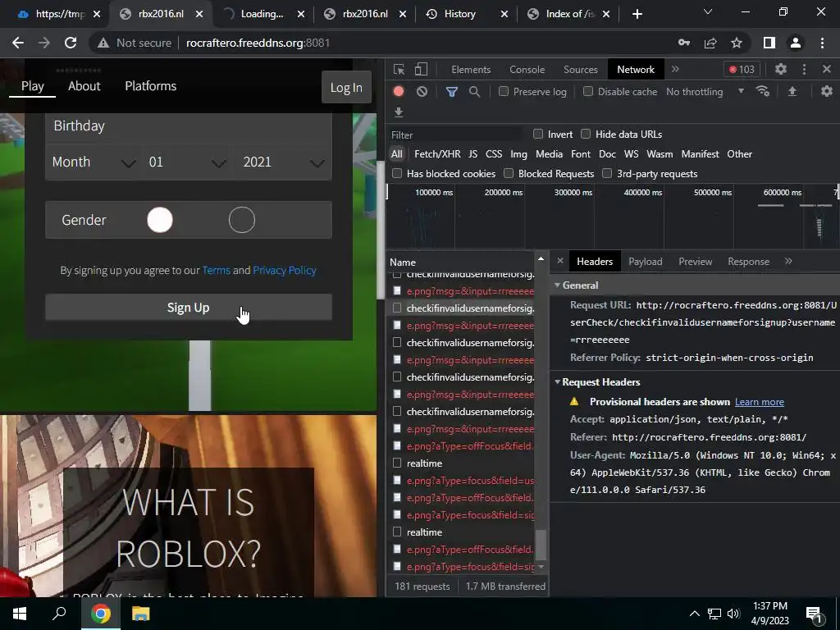
Task: Open Chrome three-dot menu
Action: point(822,43)
